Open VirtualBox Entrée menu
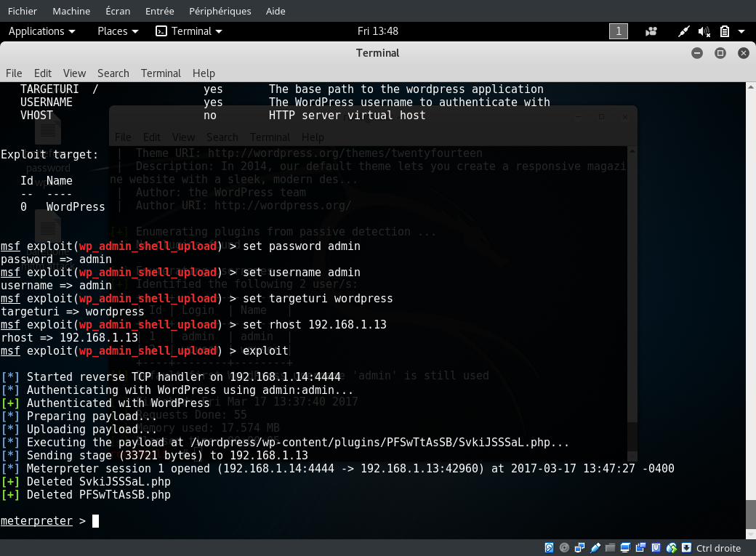The height and width of the screenshot is (556, 756). pyautogui.click(x=160, y=11)
